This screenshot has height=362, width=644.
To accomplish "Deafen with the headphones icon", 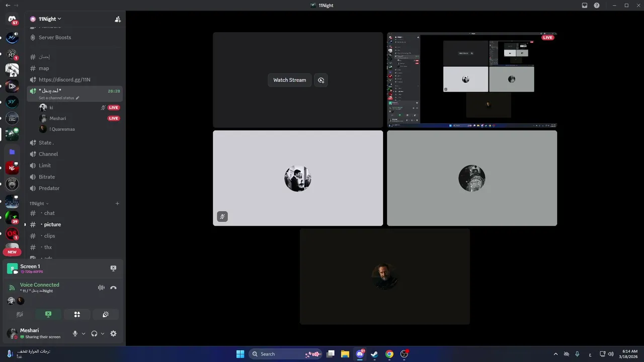I will coord(94,333).
